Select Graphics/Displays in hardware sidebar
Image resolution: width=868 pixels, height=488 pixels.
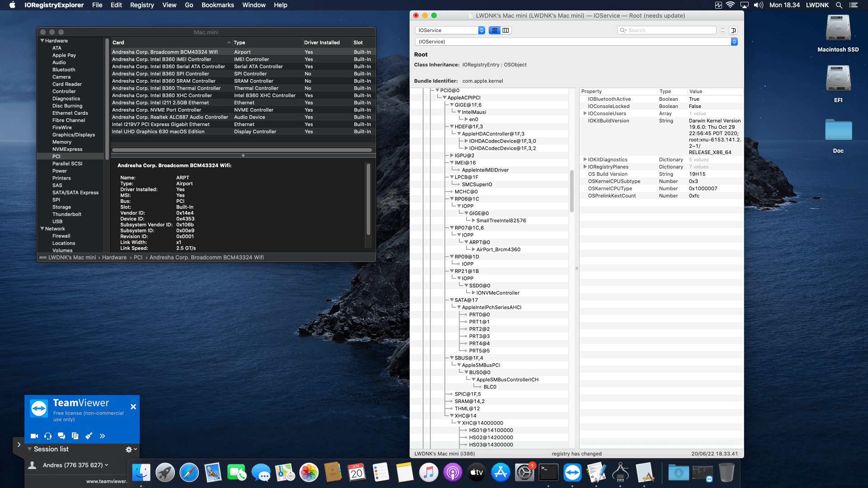click(74, 135)
